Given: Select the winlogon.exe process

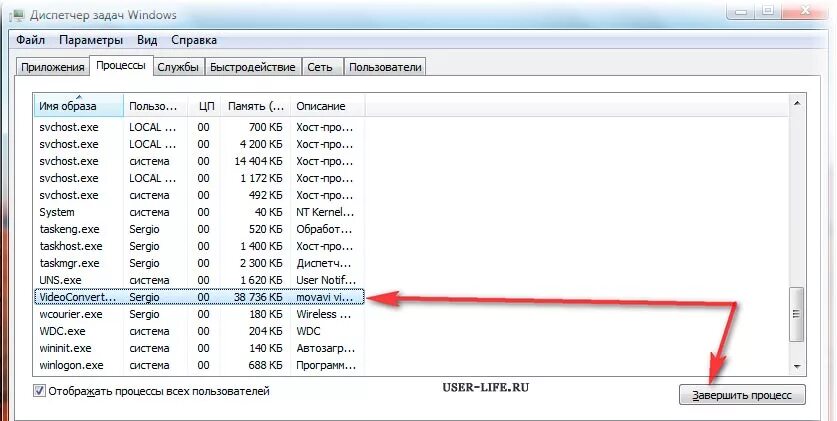Looking at the screenshot, I should tap(199, 365).
